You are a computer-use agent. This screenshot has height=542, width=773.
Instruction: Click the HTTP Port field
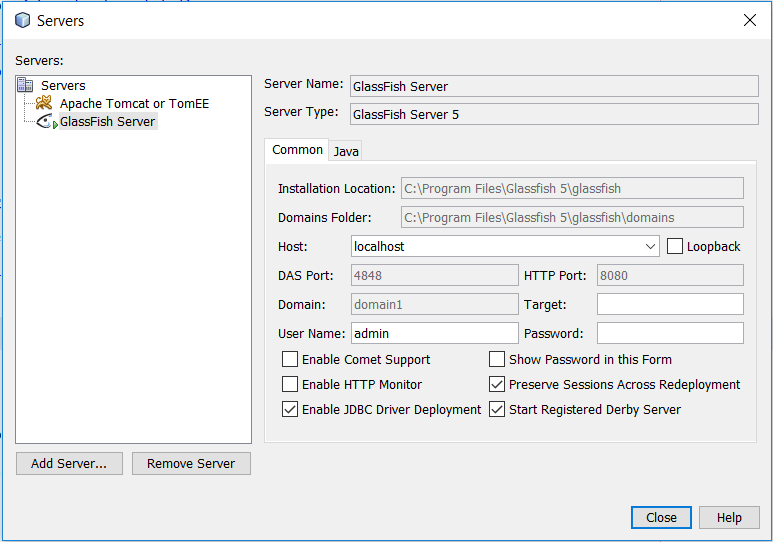click(670, 275)
